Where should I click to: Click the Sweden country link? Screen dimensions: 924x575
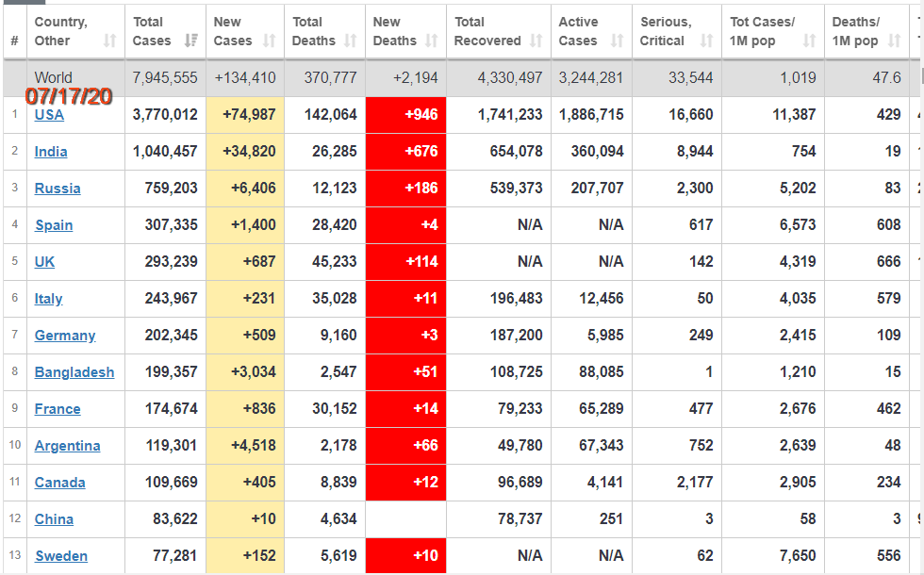pyautogui.click(x=61, y=556)
